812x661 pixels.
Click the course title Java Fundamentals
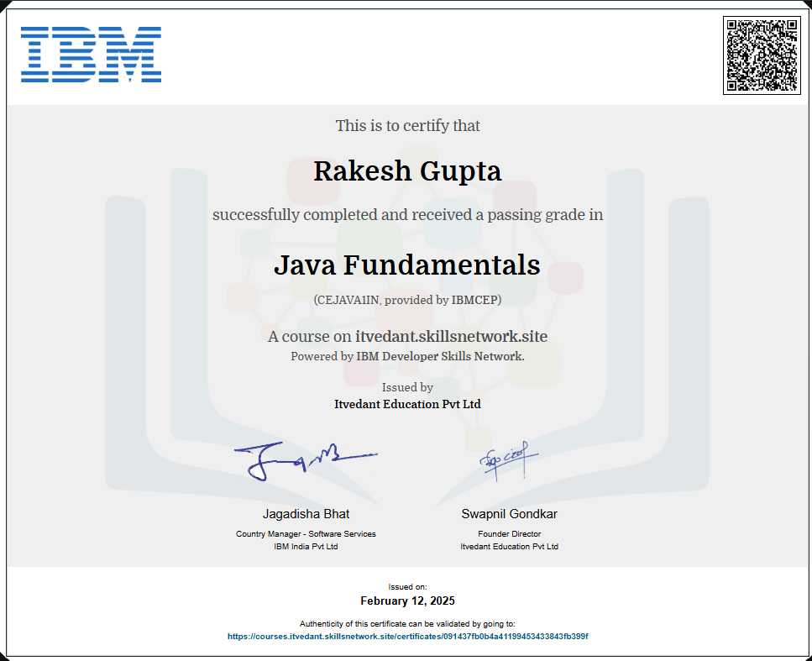[x=407, y=265]
